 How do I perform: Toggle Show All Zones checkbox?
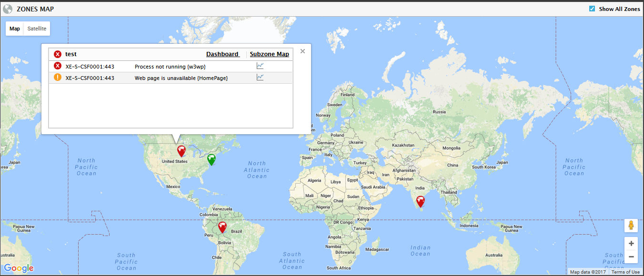click(592, 9)
